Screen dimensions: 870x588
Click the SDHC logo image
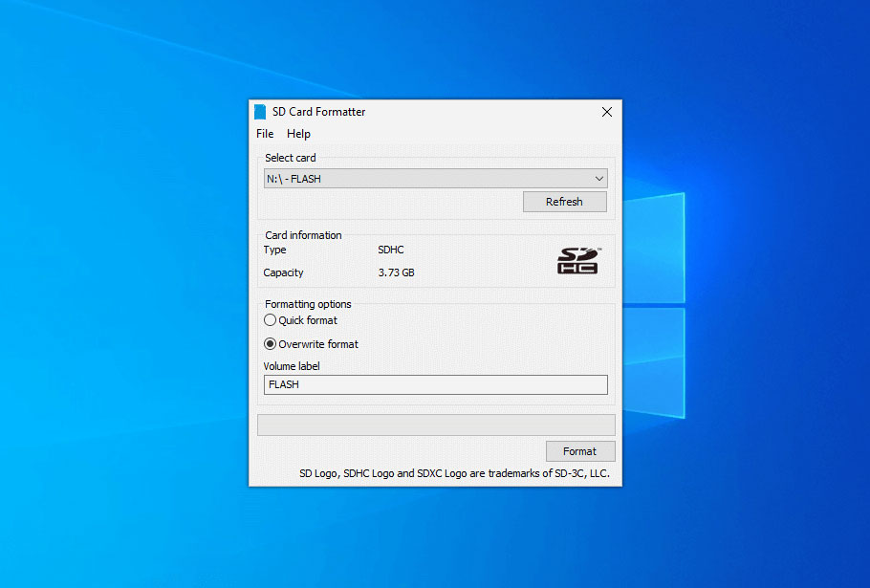point(578,261)
